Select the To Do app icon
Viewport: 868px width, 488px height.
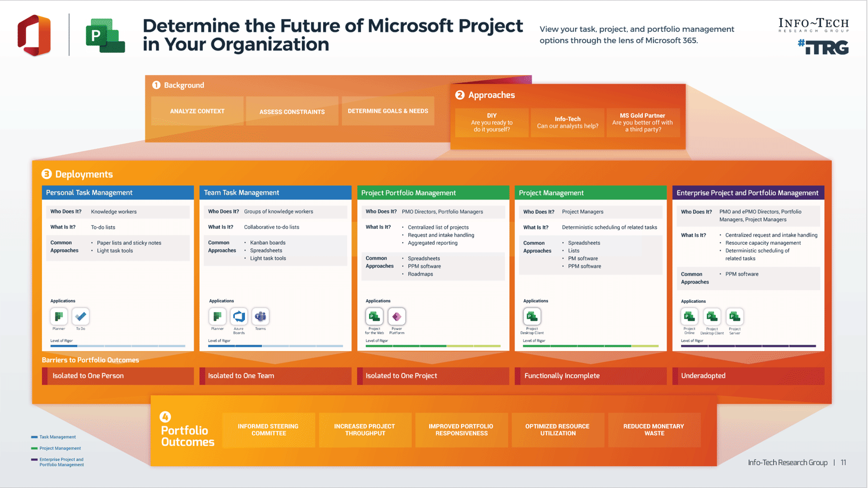80,317
